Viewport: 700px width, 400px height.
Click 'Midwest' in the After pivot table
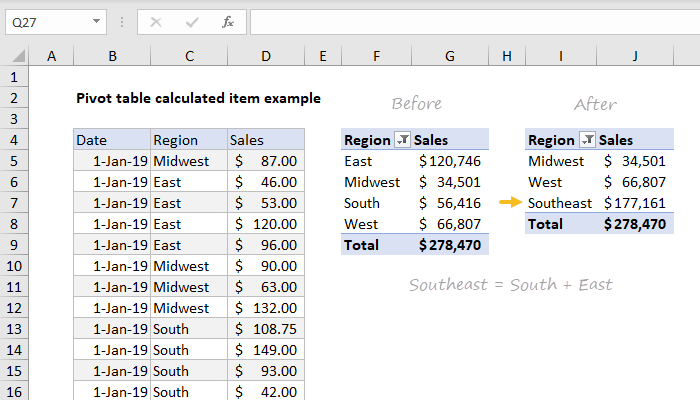(x=556, y=161)
